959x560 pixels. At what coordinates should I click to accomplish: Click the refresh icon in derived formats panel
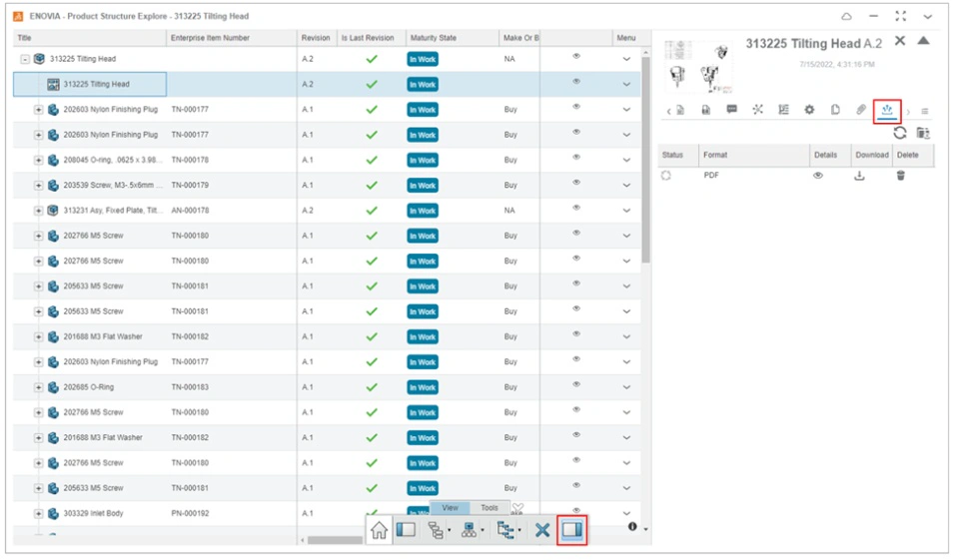click(x=900, y=133)
